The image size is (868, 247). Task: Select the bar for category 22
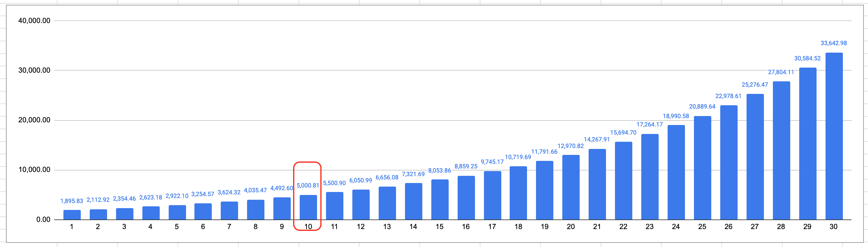coord(624,181)
